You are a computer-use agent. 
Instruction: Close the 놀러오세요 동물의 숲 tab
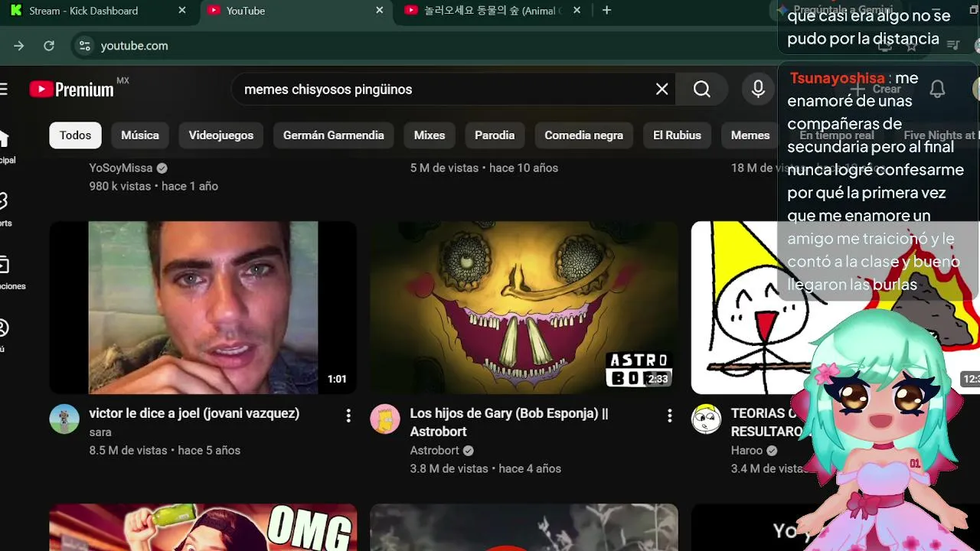tap(577, 11)
